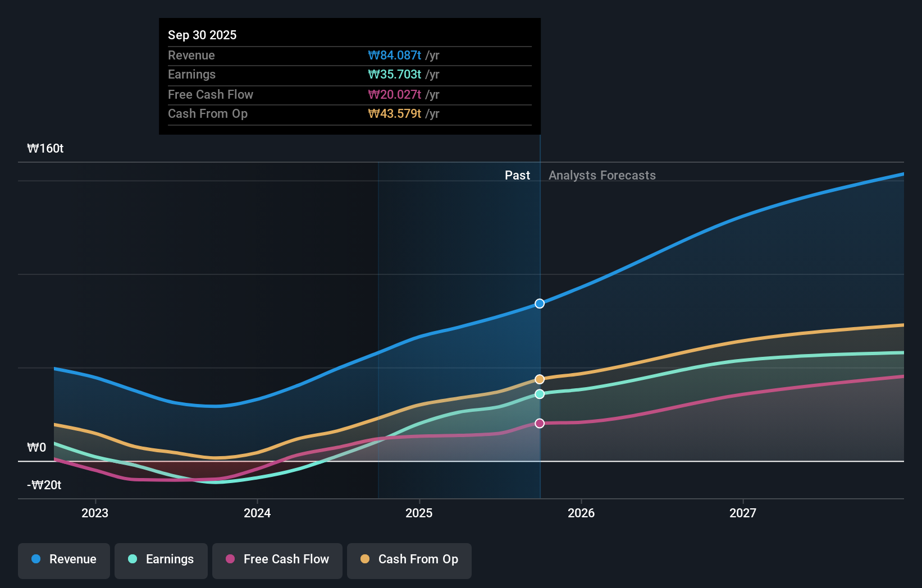Click the teal Earnings legend dot
922x588 pixels.
131,559
